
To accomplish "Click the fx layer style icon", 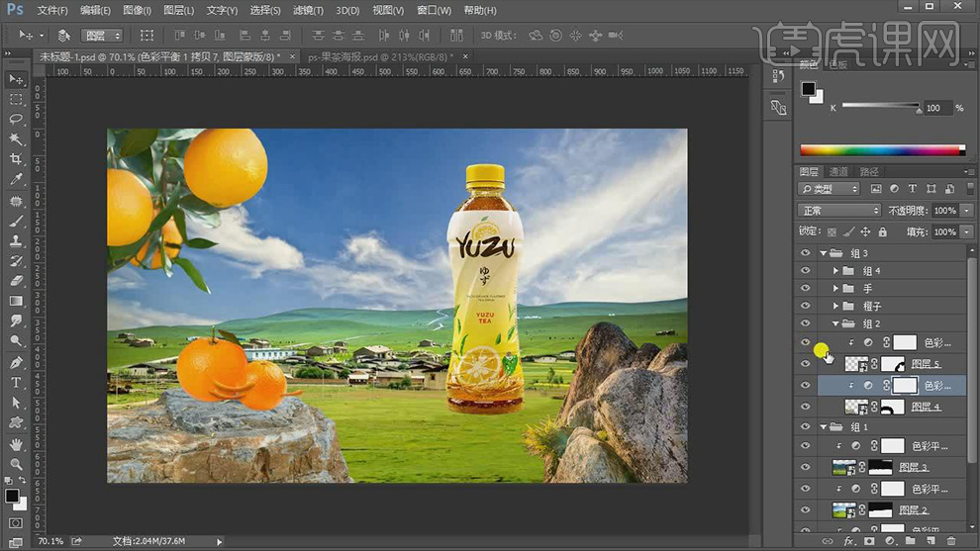I will point(849,541).
